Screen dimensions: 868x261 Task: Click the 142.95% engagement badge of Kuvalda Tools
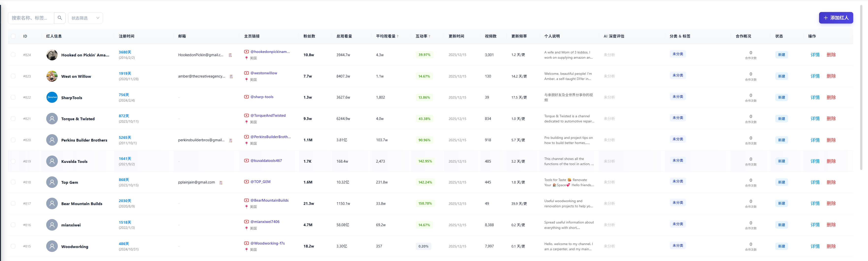pyautogui.click(x=425, y=161)
